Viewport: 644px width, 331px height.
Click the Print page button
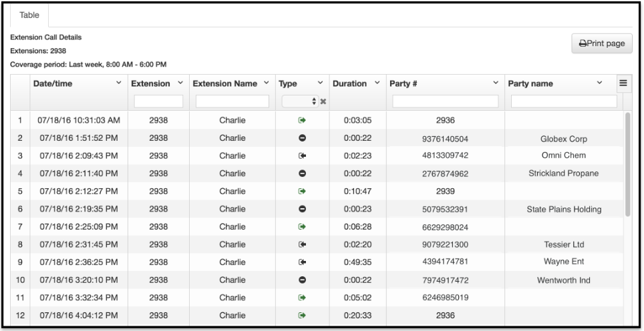(x=602, y=43)
